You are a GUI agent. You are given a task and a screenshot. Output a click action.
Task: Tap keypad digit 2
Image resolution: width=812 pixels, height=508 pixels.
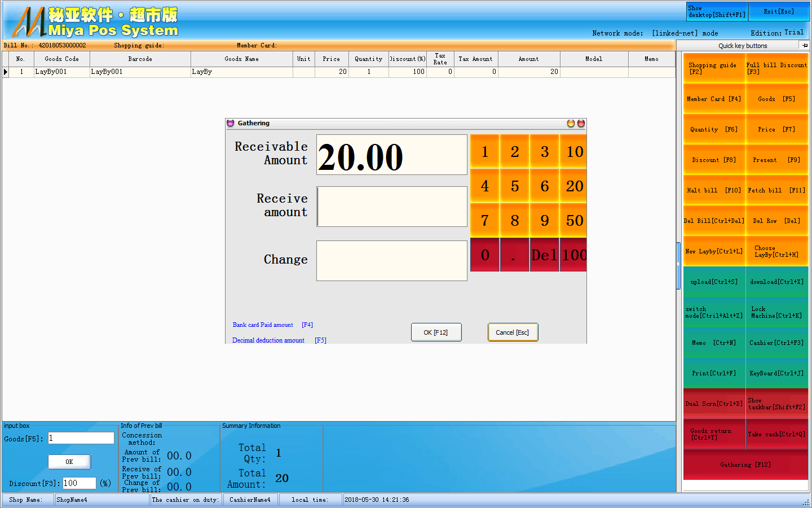click(x=515, y=151)
